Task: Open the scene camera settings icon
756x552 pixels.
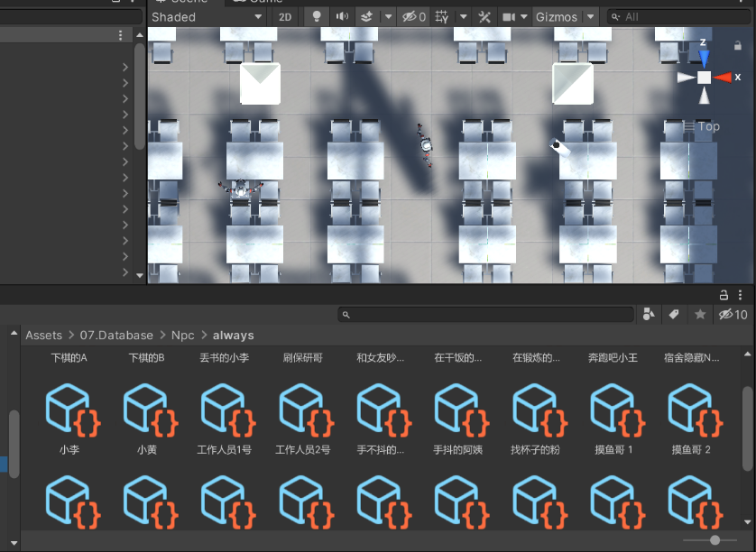Action: tap(508, 17)
